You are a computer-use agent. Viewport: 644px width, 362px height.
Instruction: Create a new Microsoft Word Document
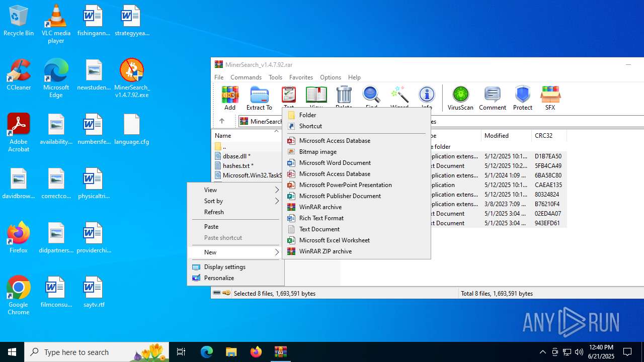coord(356,163)
